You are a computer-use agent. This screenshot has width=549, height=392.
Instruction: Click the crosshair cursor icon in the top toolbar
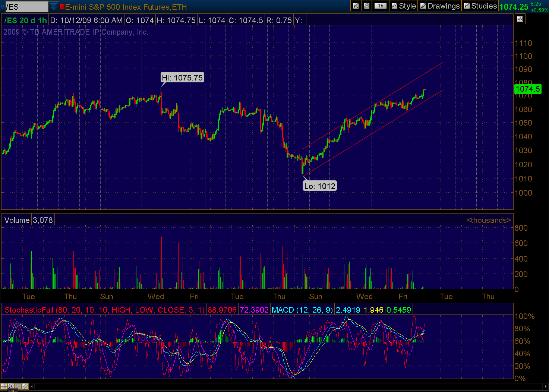356,6
